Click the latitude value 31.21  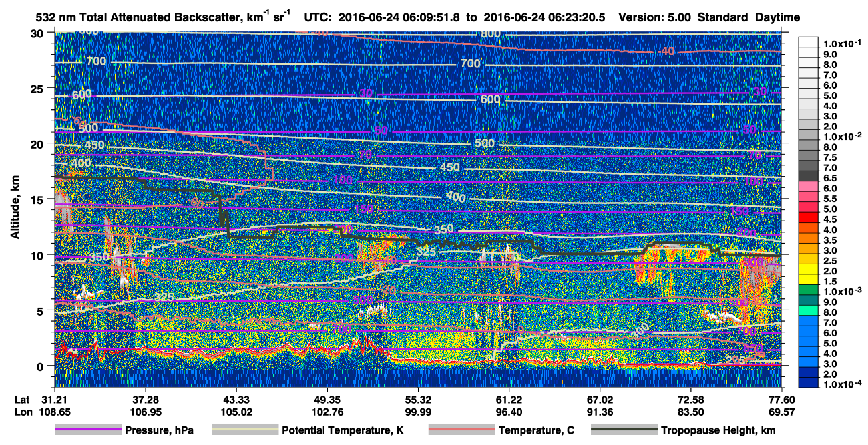click(54, 399)
